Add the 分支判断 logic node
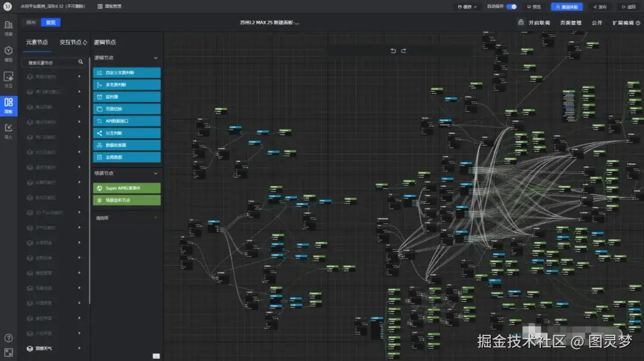The height and width of the screenshot is (361, 644). coord(126,133)
